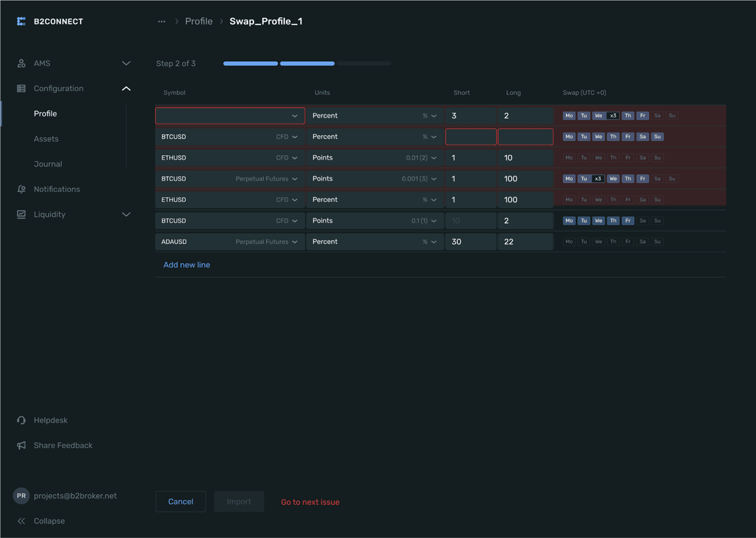756x538 pixels.
Task: Click Go to next issue link
Action: pos(310,502)
